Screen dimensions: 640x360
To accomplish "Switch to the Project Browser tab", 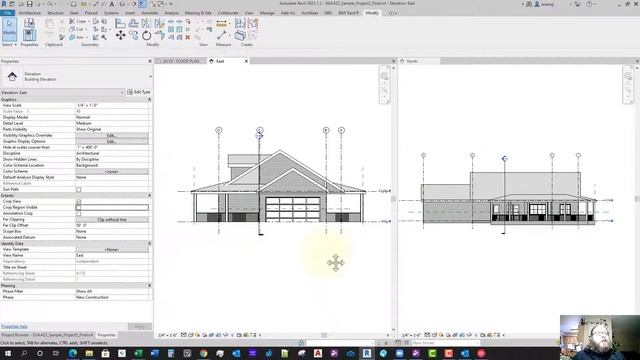I will tap(47, 335).
